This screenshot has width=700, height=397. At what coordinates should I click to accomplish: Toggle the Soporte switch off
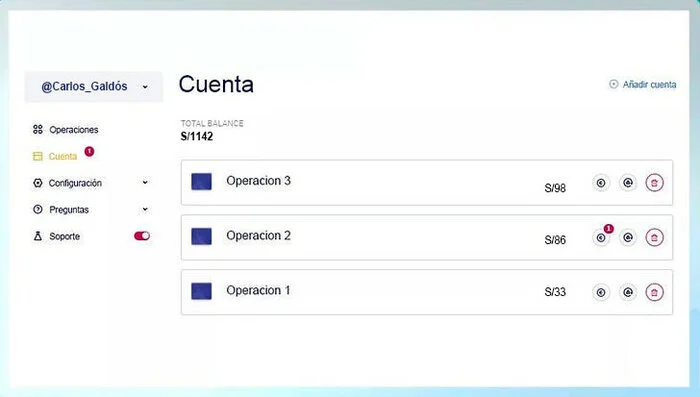(x=142, y=236)
